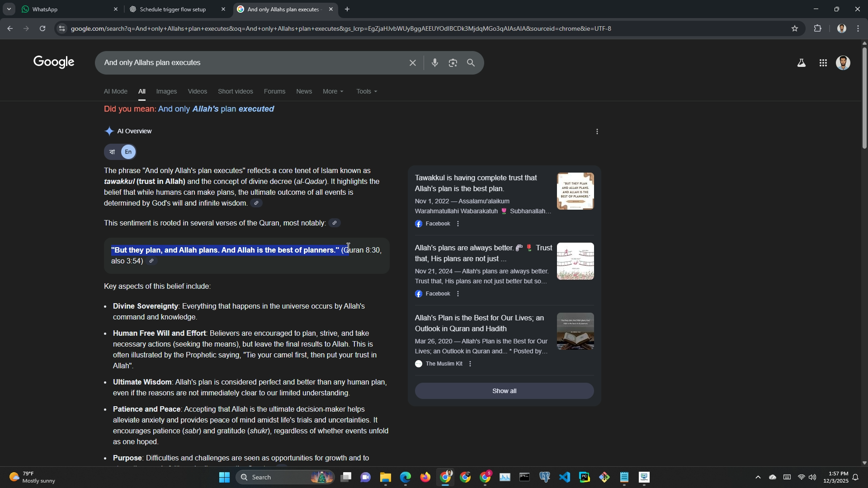Bookmark this page with star icon
The image size is (868, 488).
(795, 28)
